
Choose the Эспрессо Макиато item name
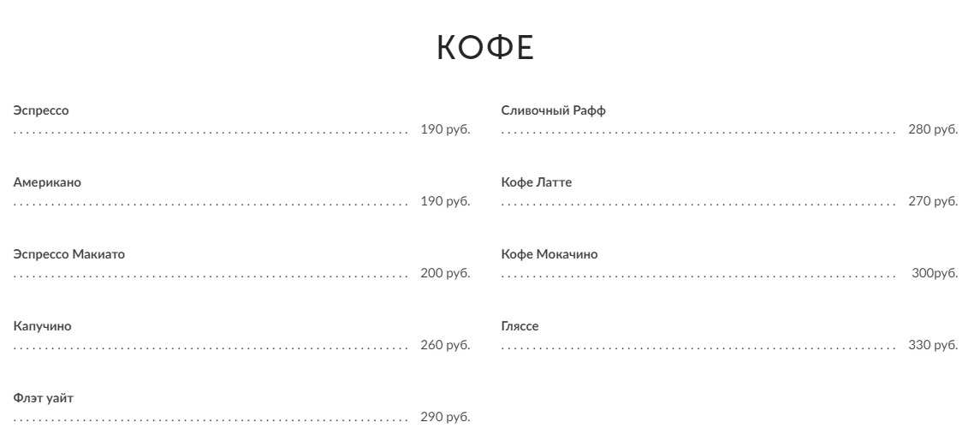point(69,254)
